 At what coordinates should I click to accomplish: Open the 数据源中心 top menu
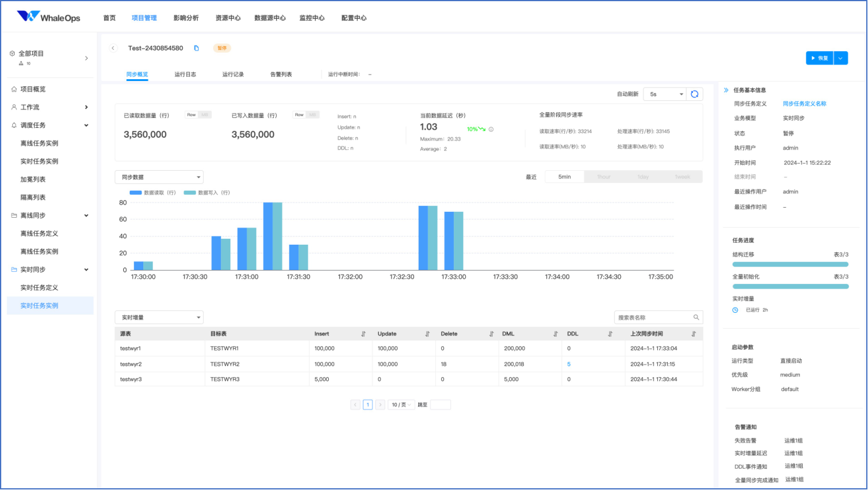tap(270, 18)
